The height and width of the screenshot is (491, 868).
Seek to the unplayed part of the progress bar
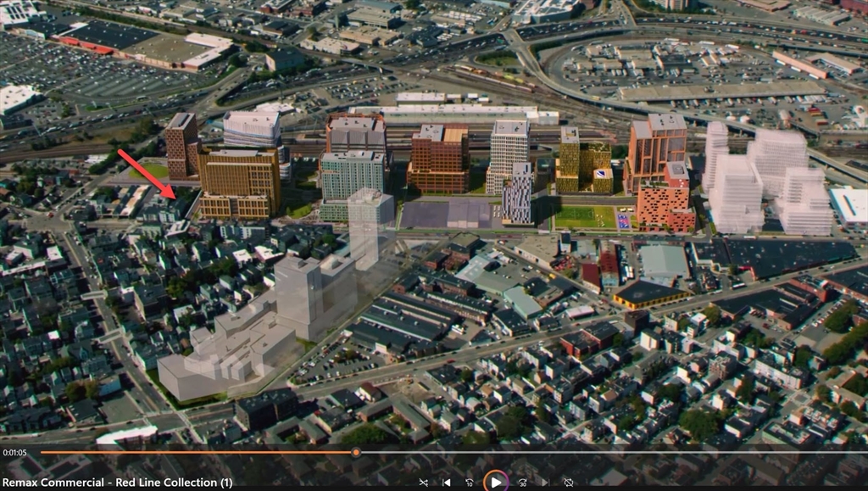pos(614,452)
